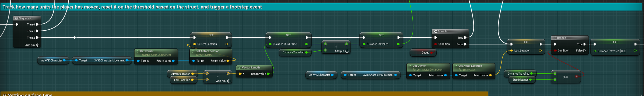This screenshot has height=96, width=644.
Task: Select Distance Travelled getter below Distance This Frame
Action: [x=295, y=53]
